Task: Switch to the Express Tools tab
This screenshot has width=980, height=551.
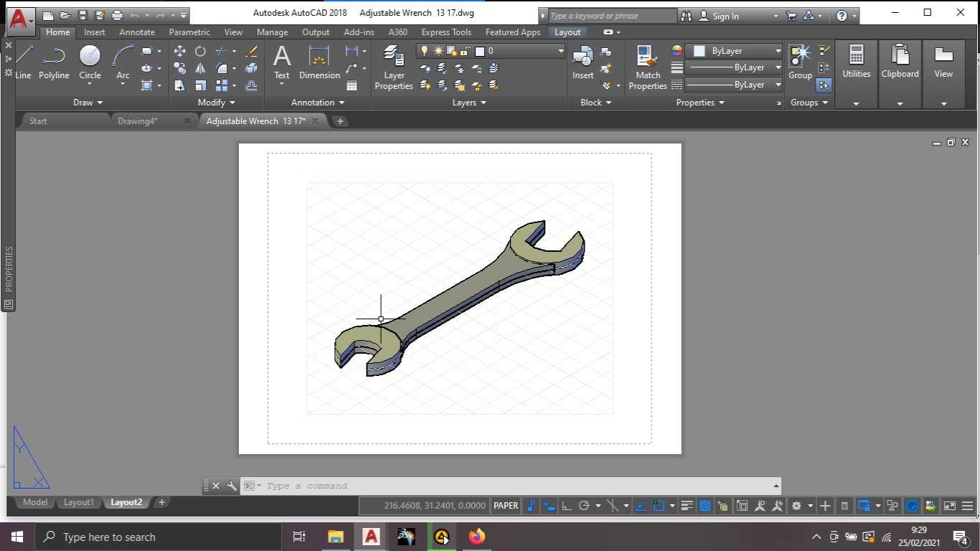Action: click(446, 32)
